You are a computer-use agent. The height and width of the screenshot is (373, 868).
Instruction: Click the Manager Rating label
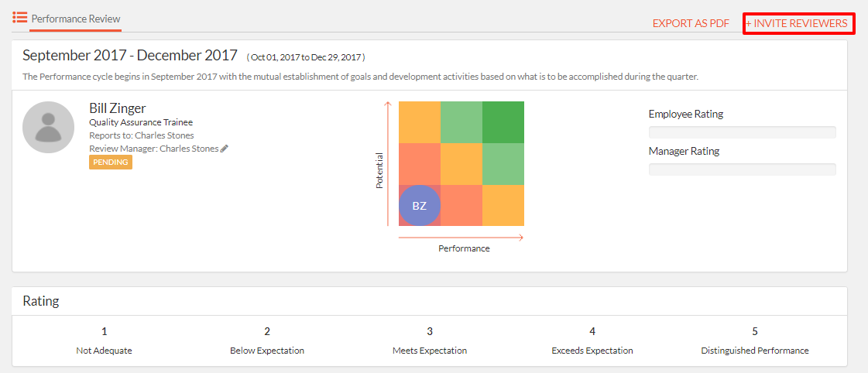point(684,151)
